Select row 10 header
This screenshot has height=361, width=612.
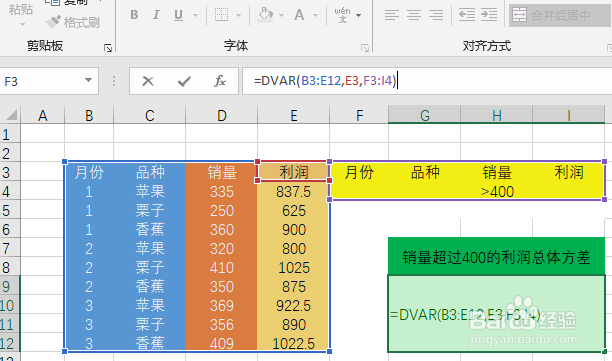pos(10,305)
